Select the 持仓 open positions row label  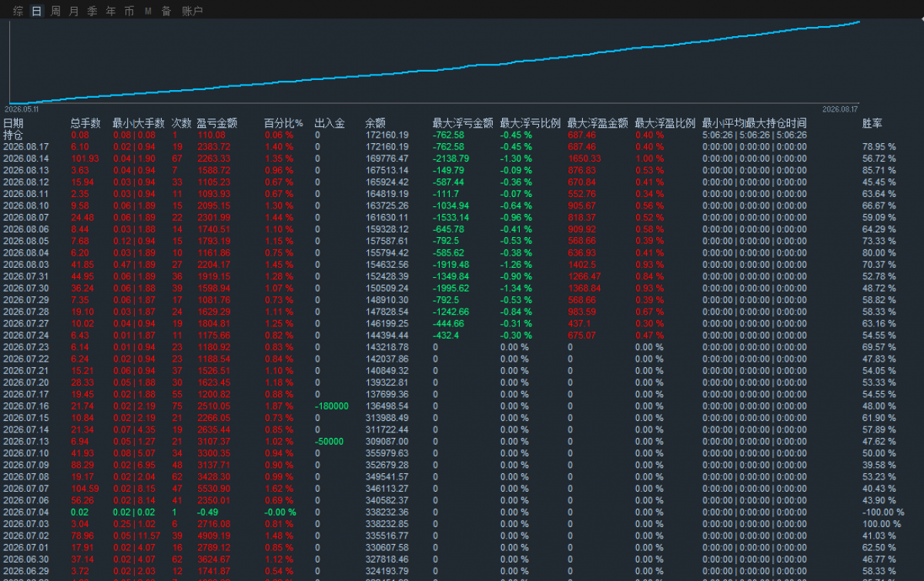[13, 135]
